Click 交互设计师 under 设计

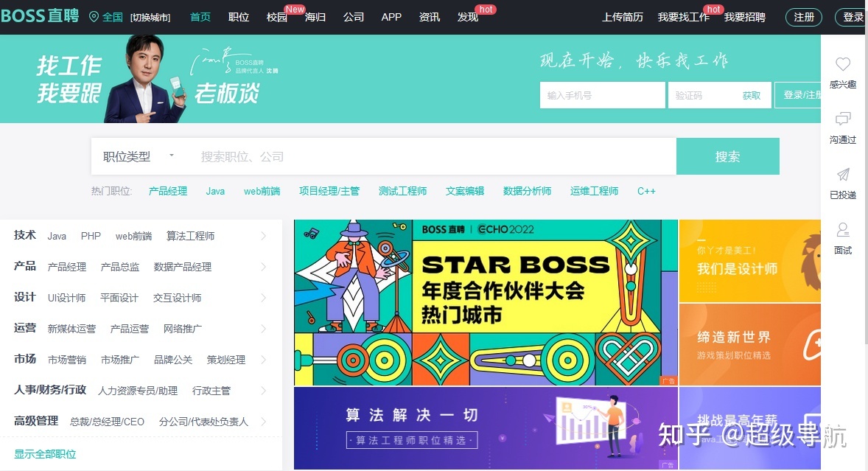click(x=177, y=298)
